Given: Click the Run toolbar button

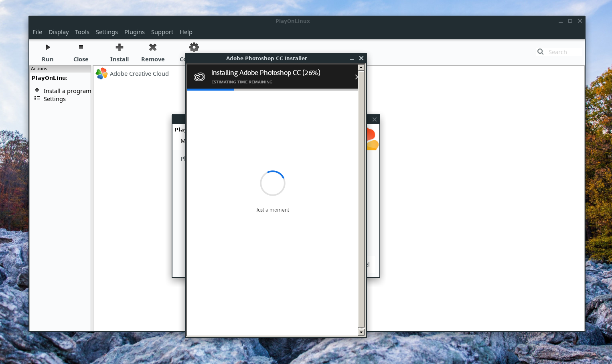Looking at the screenshot, I should (x=48, y=53).
